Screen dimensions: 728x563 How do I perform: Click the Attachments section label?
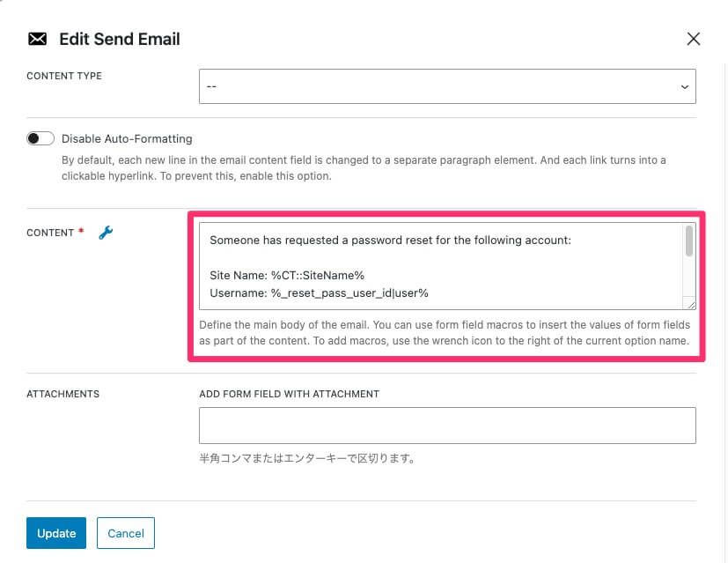(63, 394)
